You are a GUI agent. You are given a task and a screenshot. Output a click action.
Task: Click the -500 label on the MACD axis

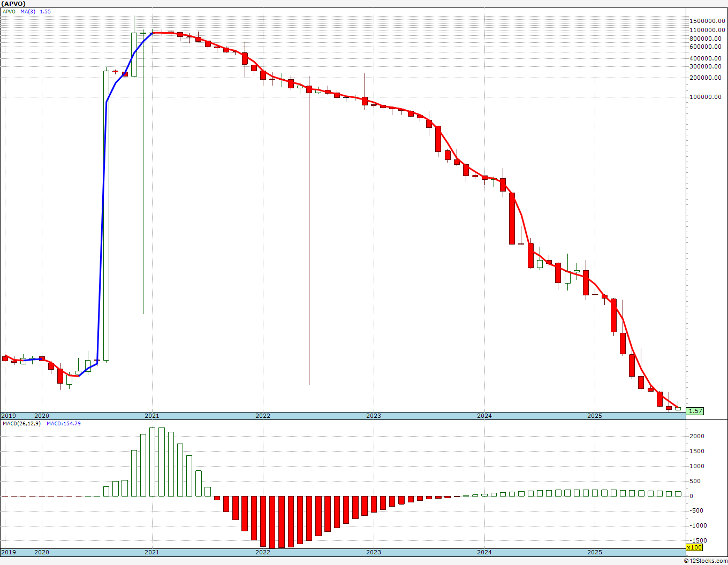[x=695, y=510]
